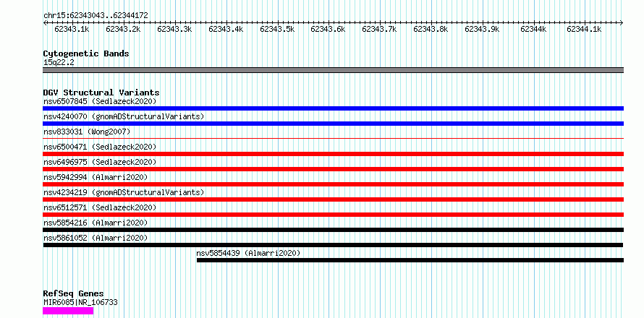
Task: Click the 62343.9k ruler tick label
Action: click(482, 29)
